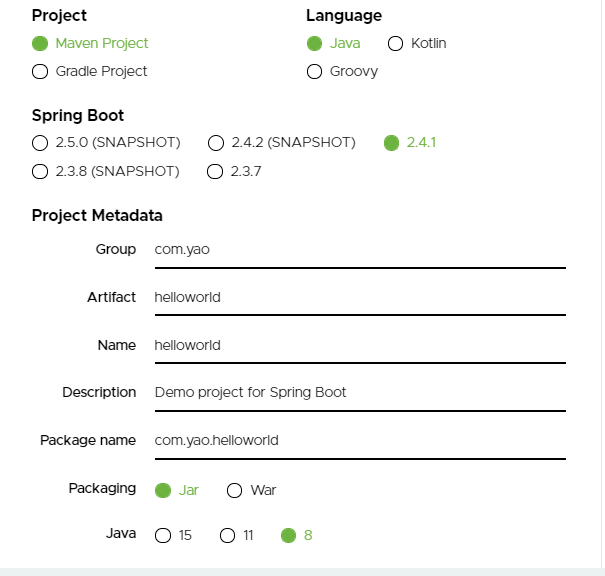The width and height of the screenshot is (605, 576).
Task: Click the Group input field
Action: pyautogui.click(x=359, y=250)
